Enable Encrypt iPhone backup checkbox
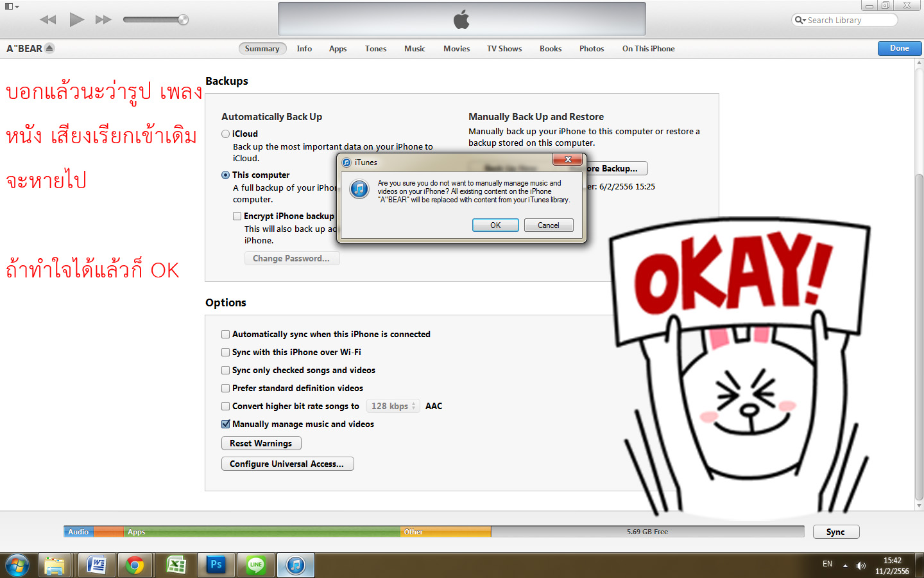Screen dimensions: 924x578 237,216
